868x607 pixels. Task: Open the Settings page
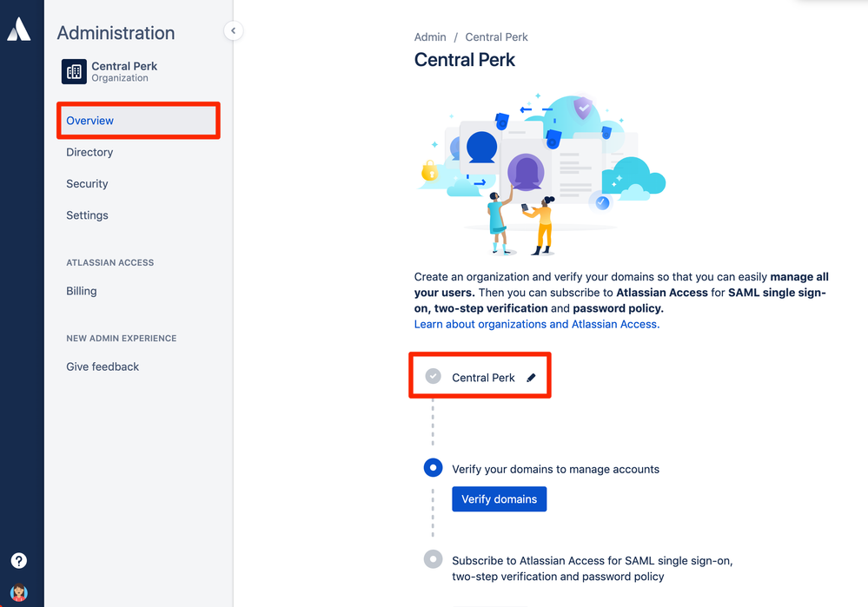87,214
